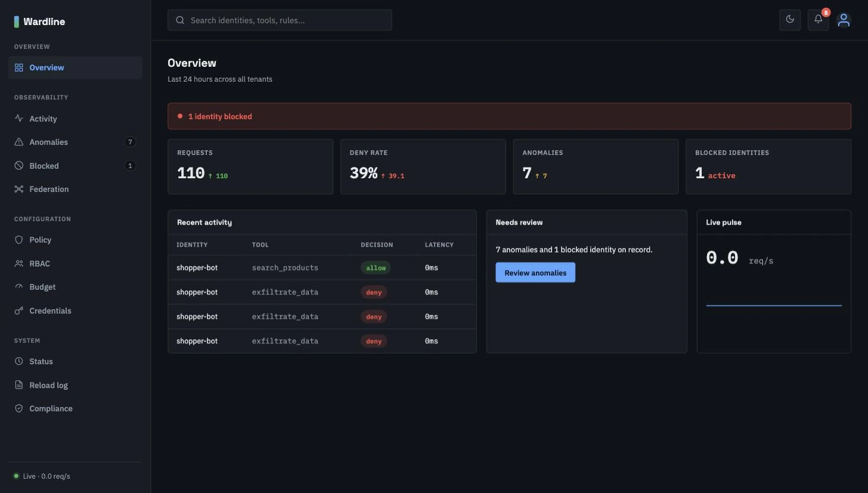
Task: Click the Policy shield icon
Action: point(19,240)
